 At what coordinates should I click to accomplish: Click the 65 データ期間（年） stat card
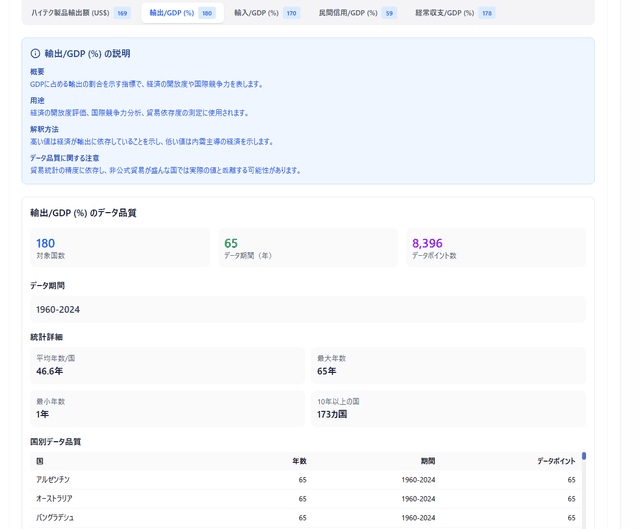(x=307, y=248)
